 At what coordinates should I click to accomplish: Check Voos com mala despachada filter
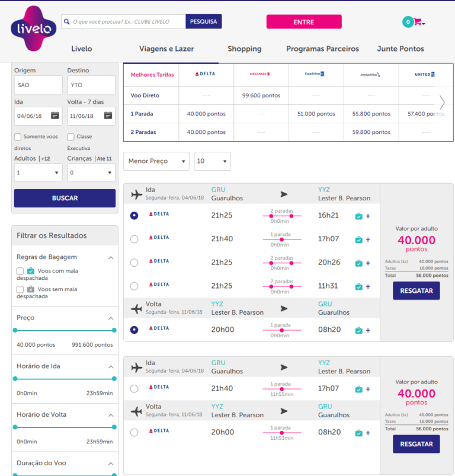[20, 271]
